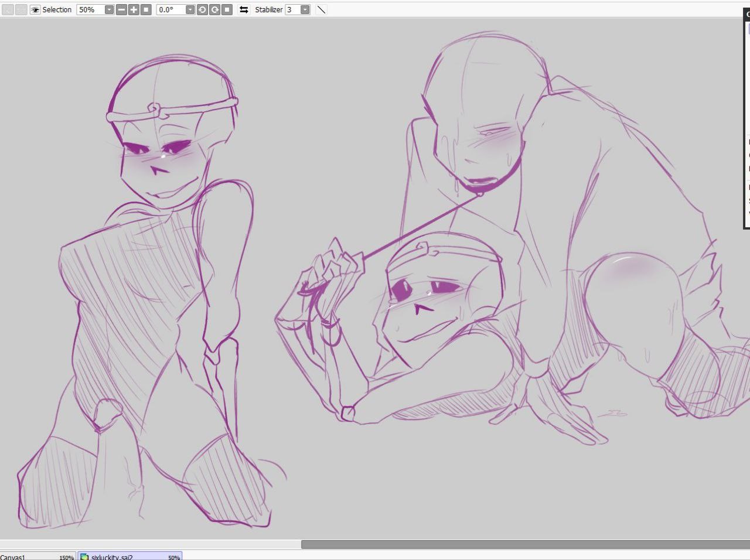Screen dimensions: 750x560
Task: Expand the Stabilizer value dropdown
Action: [305, 10]
